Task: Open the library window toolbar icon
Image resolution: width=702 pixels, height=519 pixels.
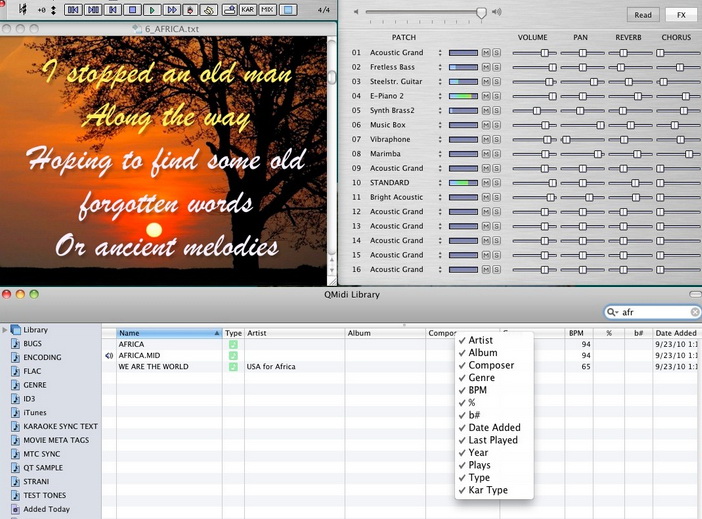Action: [229, 9]
